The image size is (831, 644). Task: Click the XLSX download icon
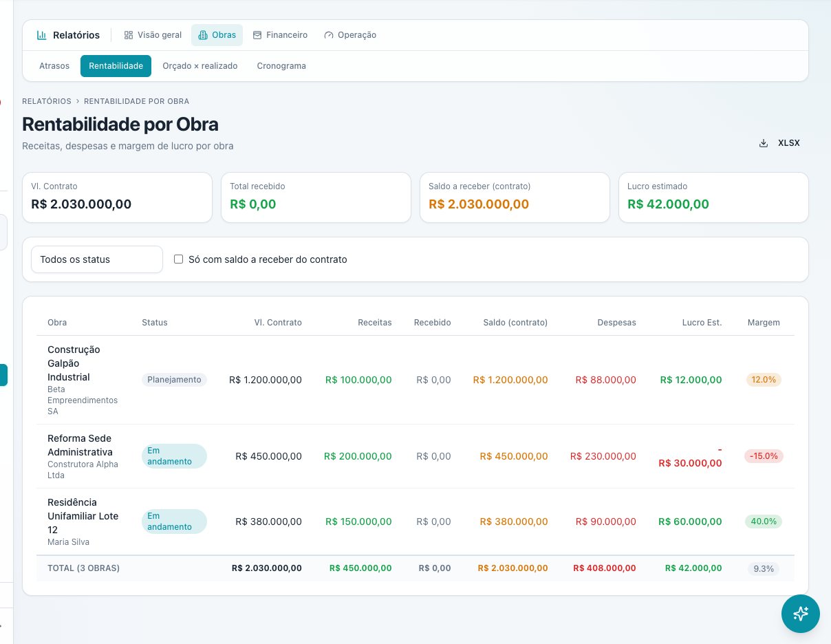[764, 143]
